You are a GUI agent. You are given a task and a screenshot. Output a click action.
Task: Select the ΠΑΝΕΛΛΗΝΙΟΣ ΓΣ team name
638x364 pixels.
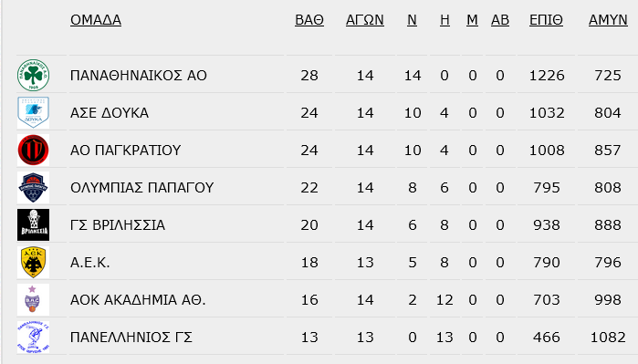coord(131,338)
